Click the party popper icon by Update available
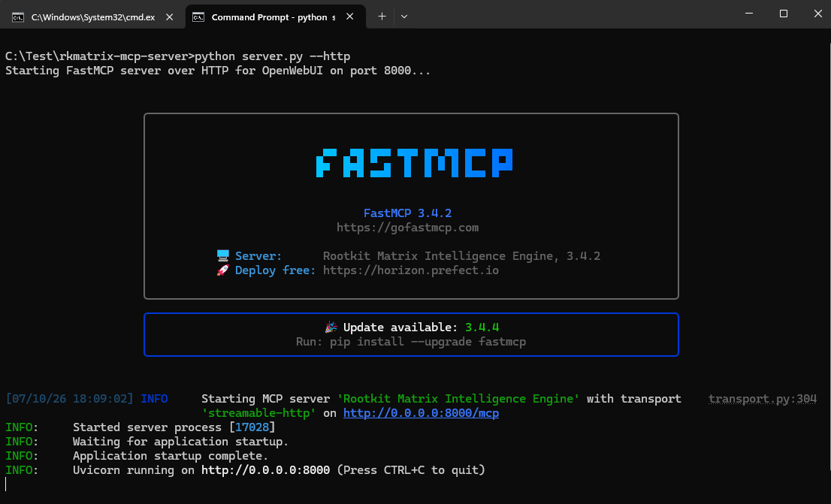831x504 pixels. [x=331, y=327]
